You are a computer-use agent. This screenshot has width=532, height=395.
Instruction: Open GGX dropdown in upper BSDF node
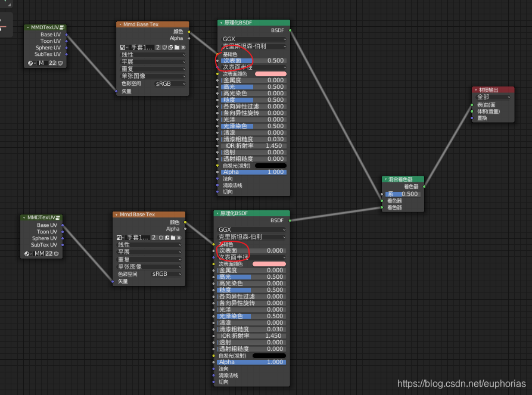254,39
